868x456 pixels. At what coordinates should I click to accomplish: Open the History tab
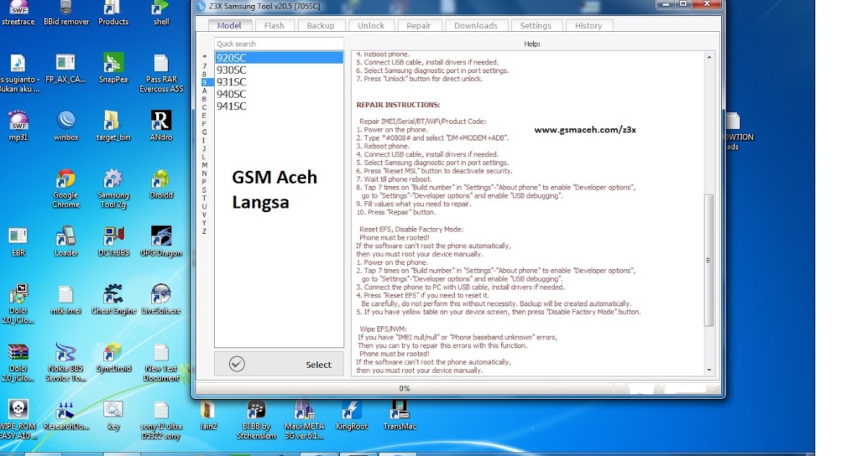click(x=589, y=25)
